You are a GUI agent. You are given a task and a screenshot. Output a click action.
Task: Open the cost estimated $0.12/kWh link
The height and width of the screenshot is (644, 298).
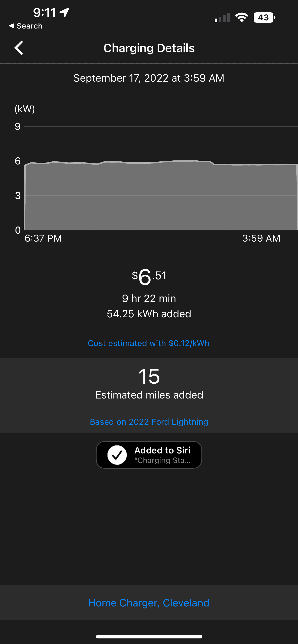[x=149, y=343]
